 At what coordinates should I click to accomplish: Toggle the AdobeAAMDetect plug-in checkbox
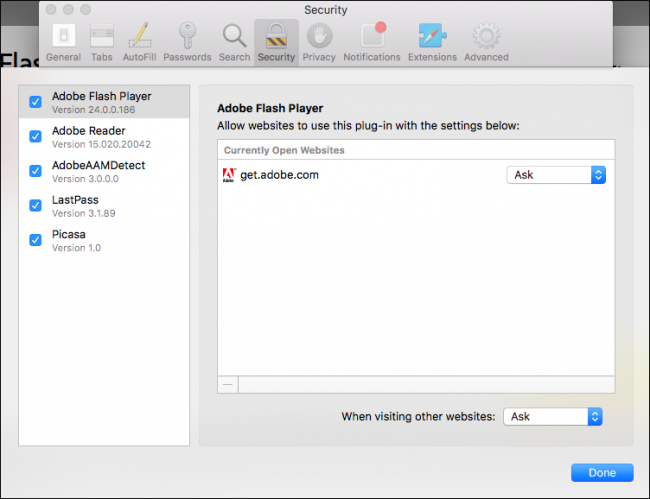tap(36, 170)
